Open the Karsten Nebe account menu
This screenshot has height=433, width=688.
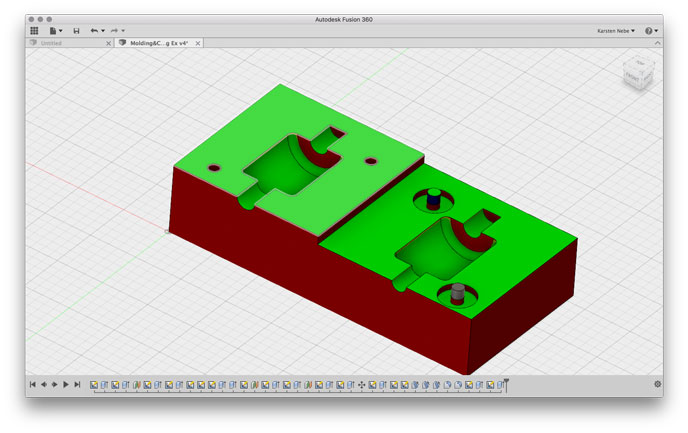(616, 31)
